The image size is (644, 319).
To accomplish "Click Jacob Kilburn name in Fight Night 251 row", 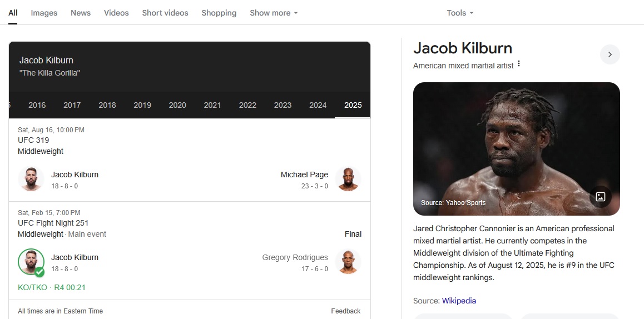I will [75, 257].
